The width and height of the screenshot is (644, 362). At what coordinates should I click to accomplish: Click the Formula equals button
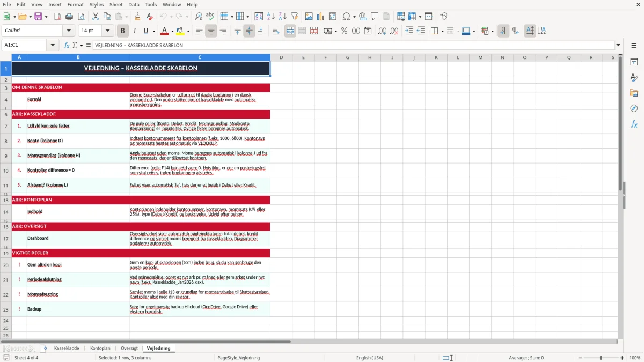[x=89, y=45]
